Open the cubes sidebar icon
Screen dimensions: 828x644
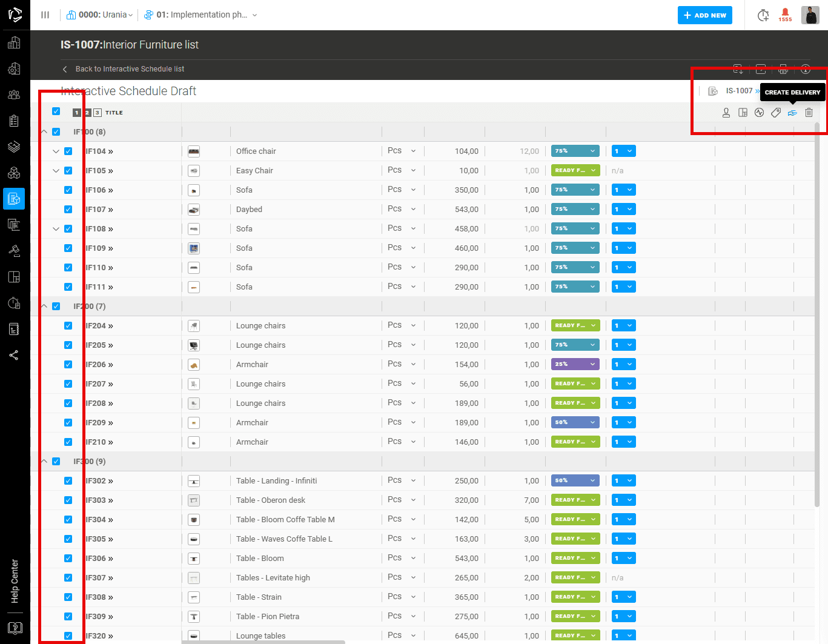point(14,173)
